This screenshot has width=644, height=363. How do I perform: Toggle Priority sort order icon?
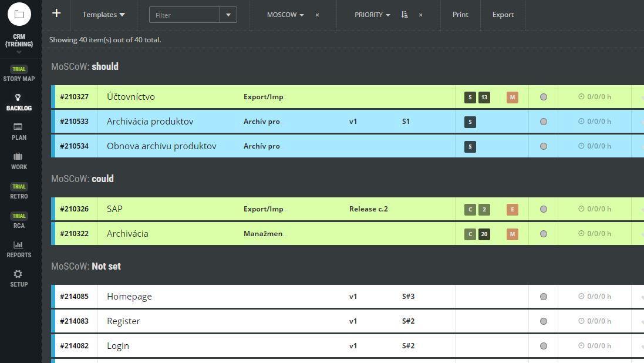click(404, 15)
